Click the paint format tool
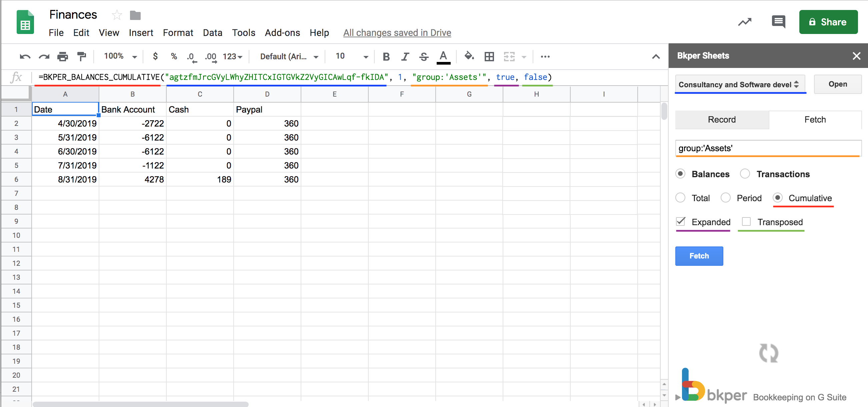Screen dimensions: 868x407 click(x=82, y=57)
